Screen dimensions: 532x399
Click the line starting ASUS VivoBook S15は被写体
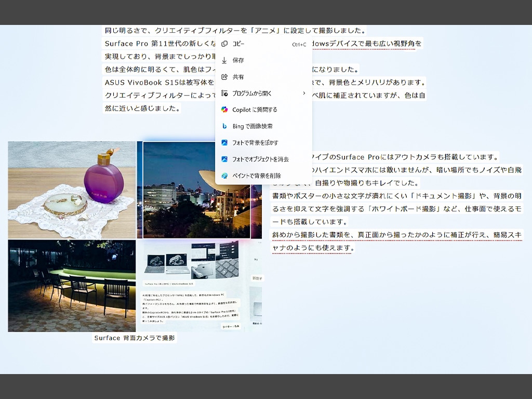(159, 83)
